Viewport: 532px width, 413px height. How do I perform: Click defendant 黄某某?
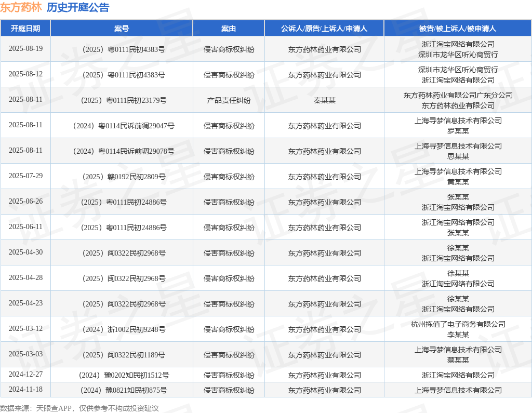click(x=458, y=182)
